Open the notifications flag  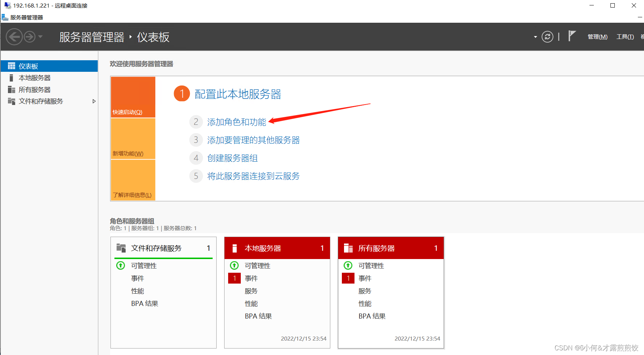(x=572, y=36)
